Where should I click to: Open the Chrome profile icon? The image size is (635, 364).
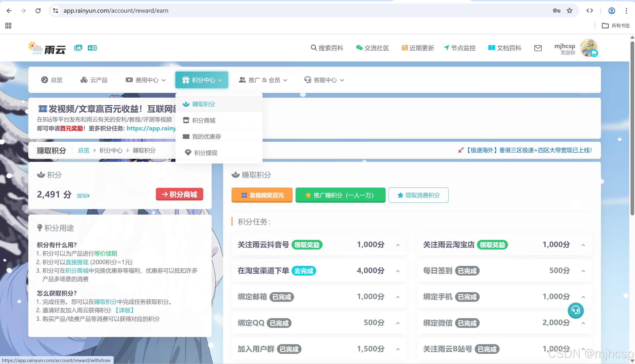[x=611, y=10]
